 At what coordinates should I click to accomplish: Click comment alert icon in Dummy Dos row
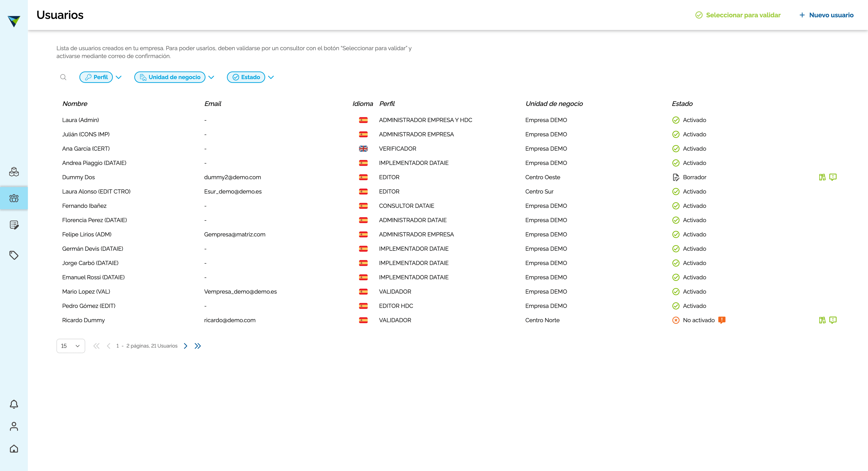click(833, 177)
